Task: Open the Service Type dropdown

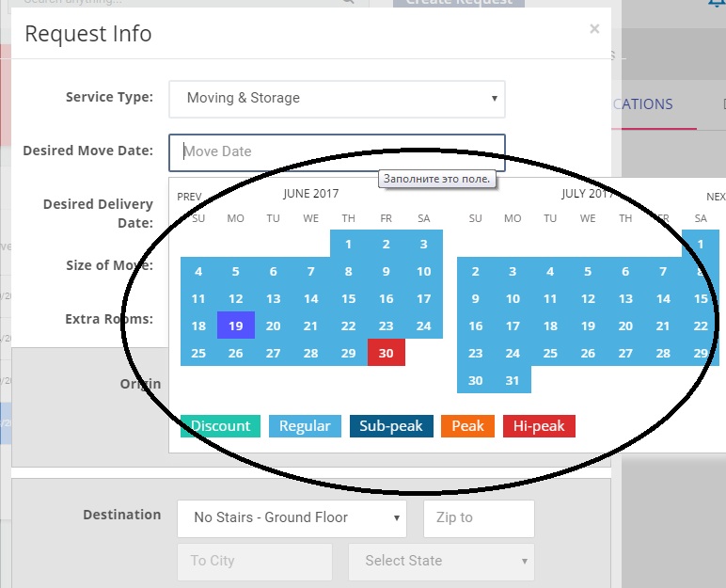Action: point(337,99)
